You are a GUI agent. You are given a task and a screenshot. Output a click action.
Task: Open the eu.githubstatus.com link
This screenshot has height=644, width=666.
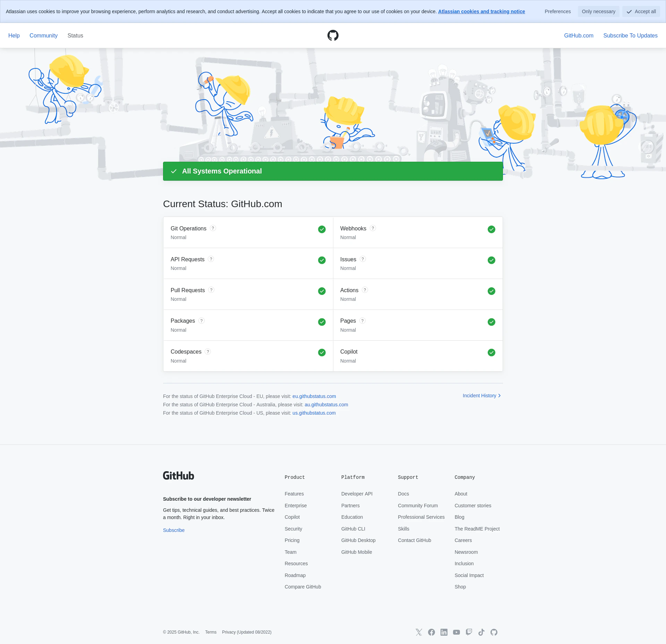click(314, 396)
